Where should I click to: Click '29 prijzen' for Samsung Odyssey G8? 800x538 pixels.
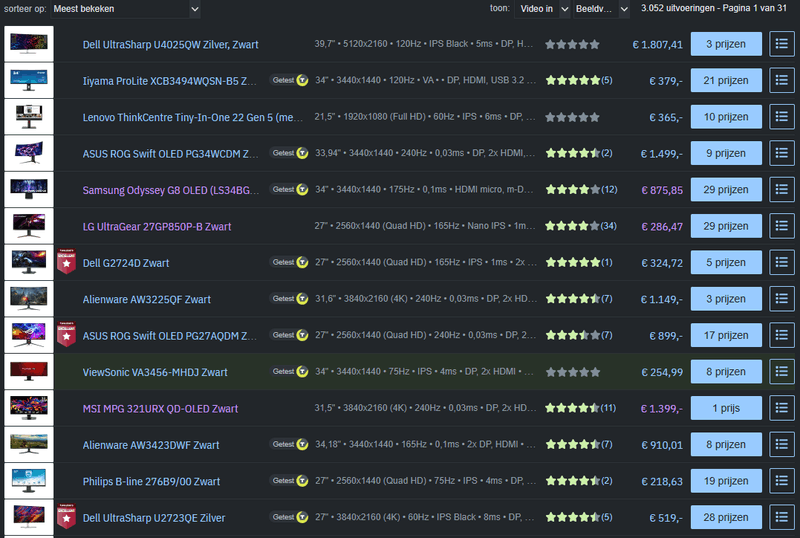[x=726, y=190]
